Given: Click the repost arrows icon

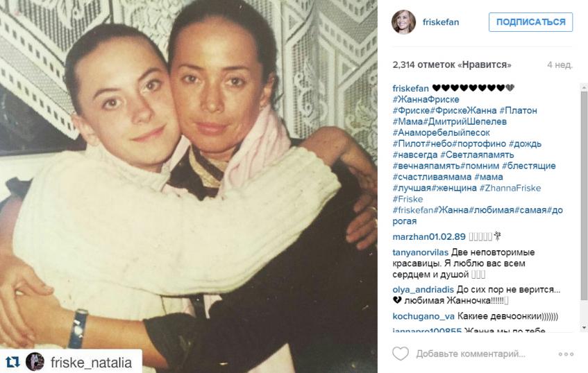Looking at the screenshot, I should 12,362.
